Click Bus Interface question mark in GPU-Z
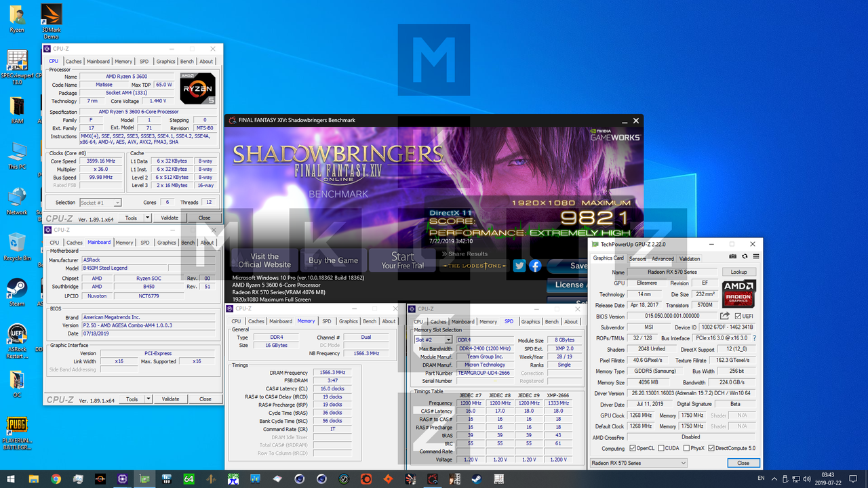The image size is (868, 488). [x=754, y=338]
